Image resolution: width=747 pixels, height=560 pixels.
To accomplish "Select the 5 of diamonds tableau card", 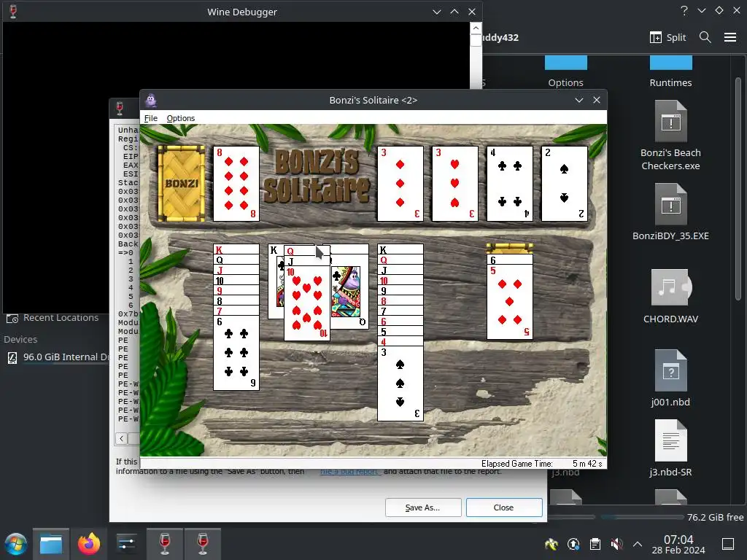I will (x=510, y=302).
